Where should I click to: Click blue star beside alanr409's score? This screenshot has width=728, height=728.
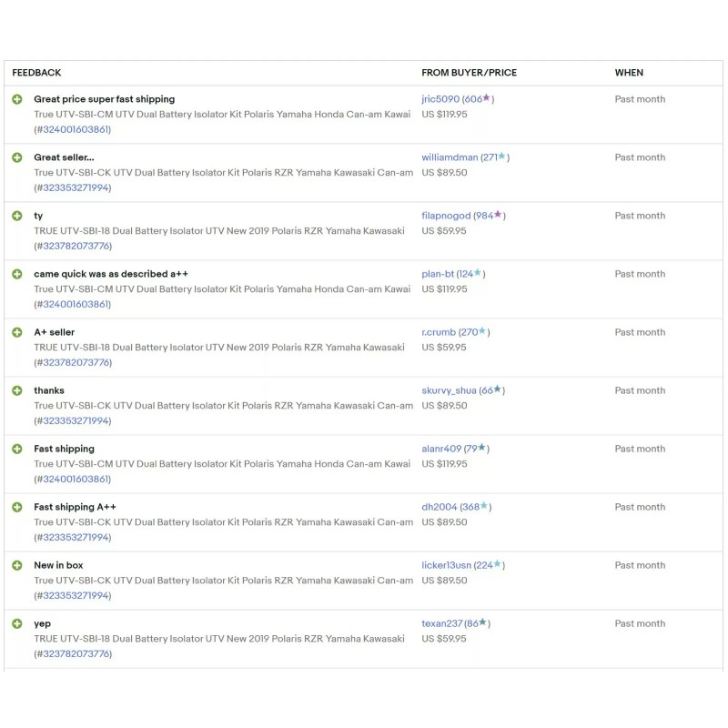point(481,447)
